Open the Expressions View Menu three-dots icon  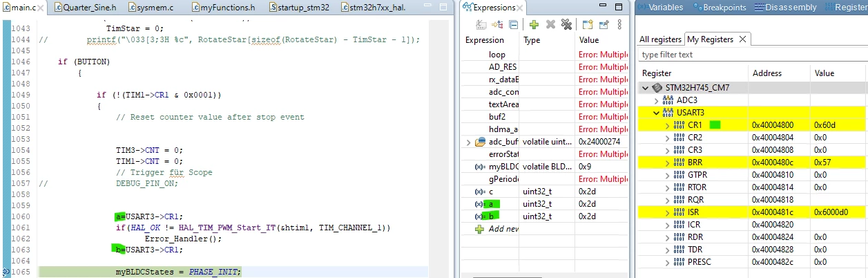619,24
